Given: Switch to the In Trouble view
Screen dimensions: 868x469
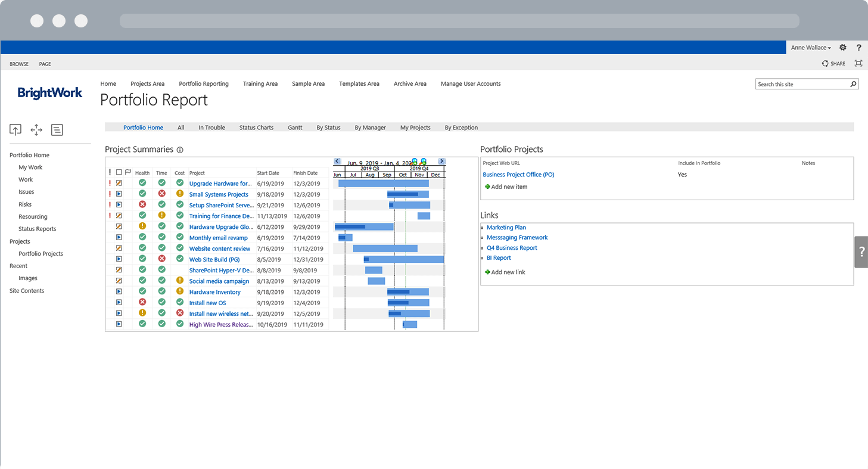Looking at the screenshot, I should click(x=212, y=128).
